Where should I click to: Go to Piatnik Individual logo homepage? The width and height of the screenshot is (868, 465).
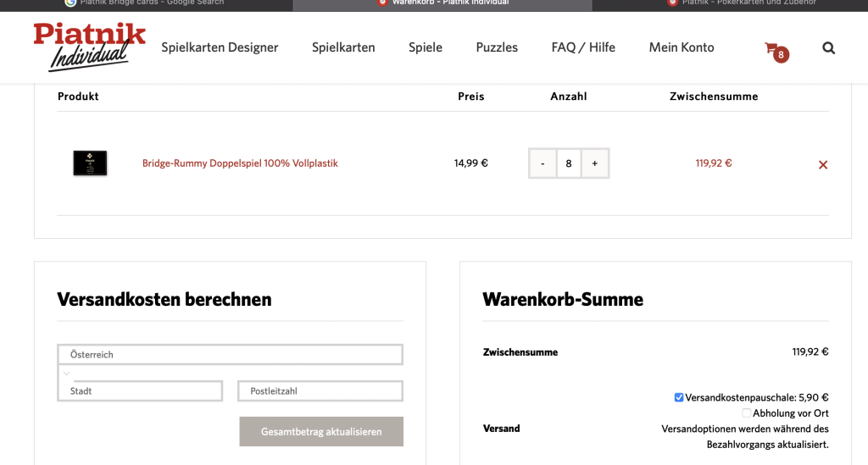pyautogui.click(x=89, y=47)
